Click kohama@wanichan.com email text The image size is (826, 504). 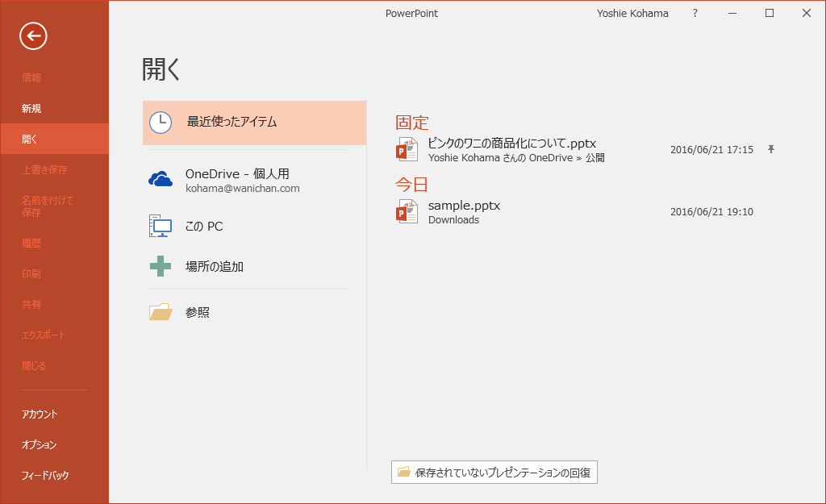(x=242, y=189)
